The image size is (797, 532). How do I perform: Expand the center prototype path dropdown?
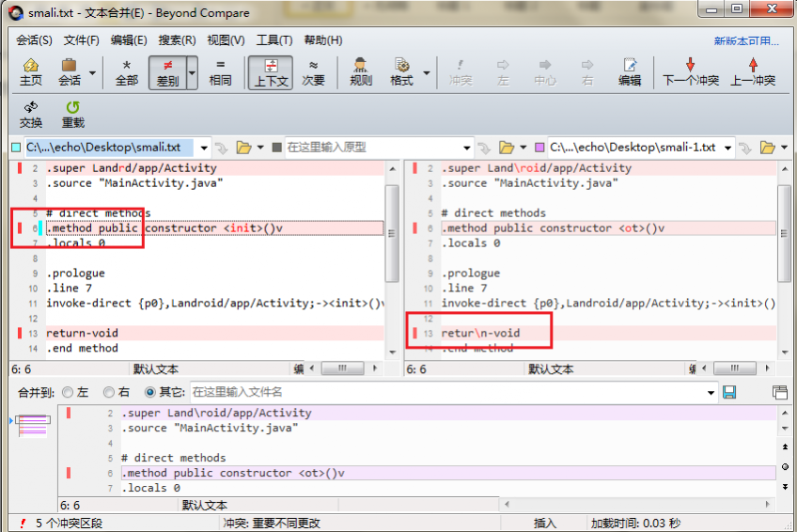pos(466,148)
